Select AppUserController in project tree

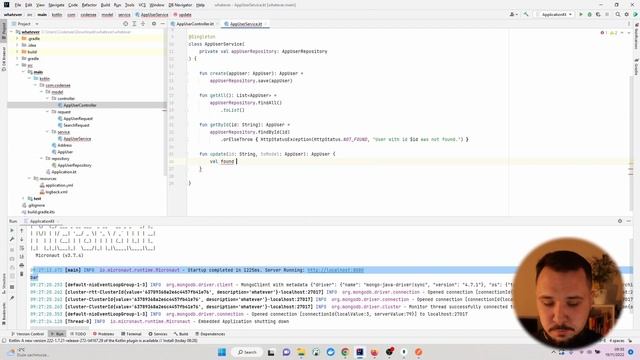pos(80,105)
